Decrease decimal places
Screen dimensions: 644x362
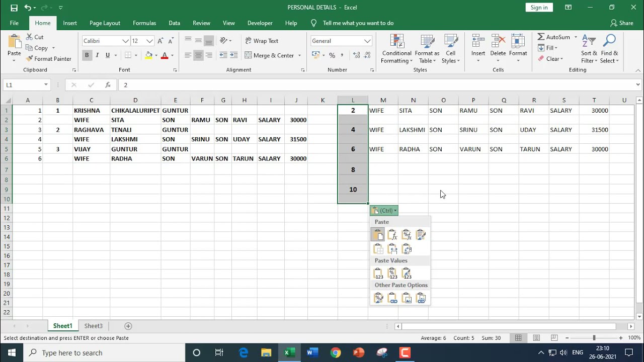click(x=368, y=55)
